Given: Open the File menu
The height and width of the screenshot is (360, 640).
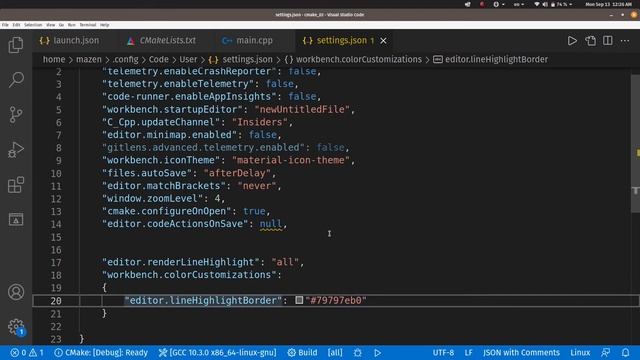Looking at the screenshot, I should point(5,25).
